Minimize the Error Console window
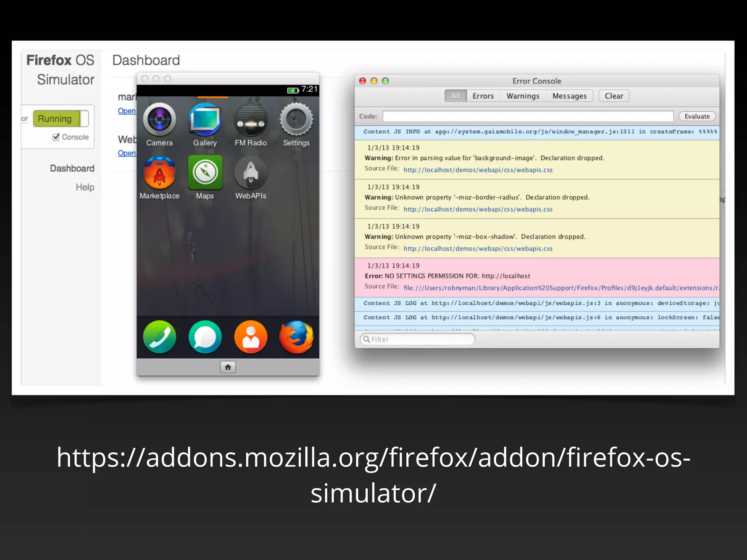Viewport: 747px width, 560px height. 374,81
